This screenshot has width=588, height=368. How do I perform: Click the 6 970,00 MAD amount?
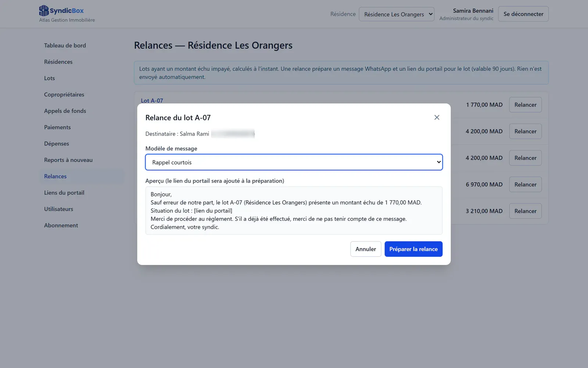[484, 184]
